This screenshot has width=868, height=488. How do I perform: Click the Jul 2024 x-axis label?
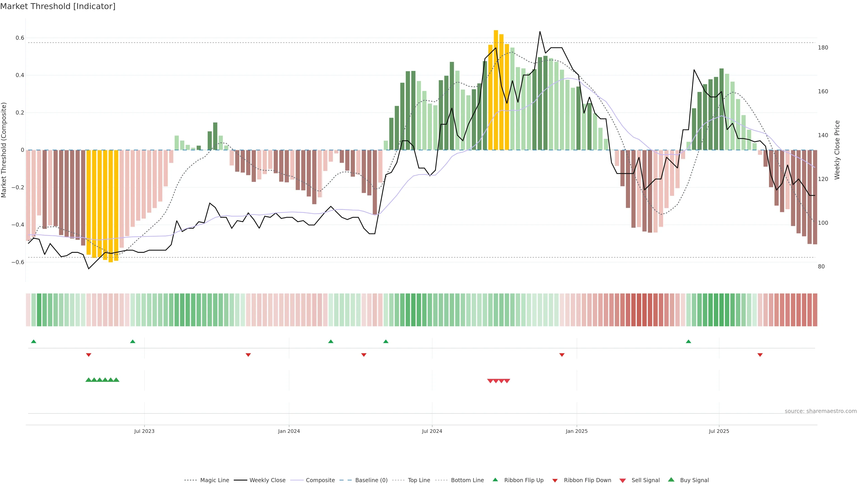[x=432, y=431]
